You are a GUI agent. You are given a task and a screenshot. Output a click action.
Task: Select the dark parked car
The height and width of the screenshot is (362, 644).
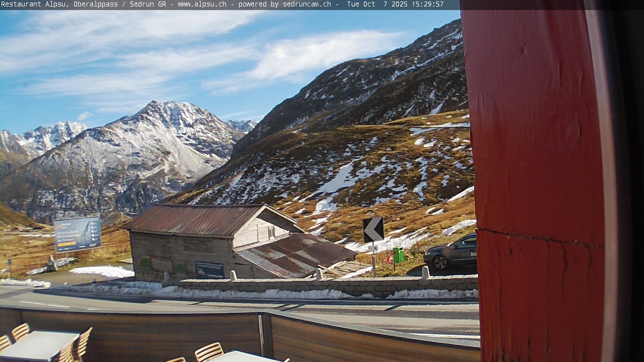(450, 252)
